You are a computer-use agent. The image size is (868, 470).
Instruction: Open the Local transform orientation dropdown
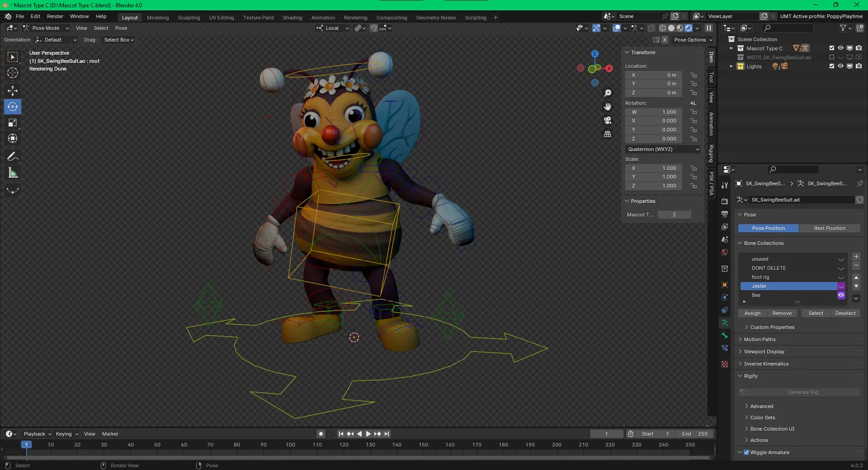click(x=333, y=28)
